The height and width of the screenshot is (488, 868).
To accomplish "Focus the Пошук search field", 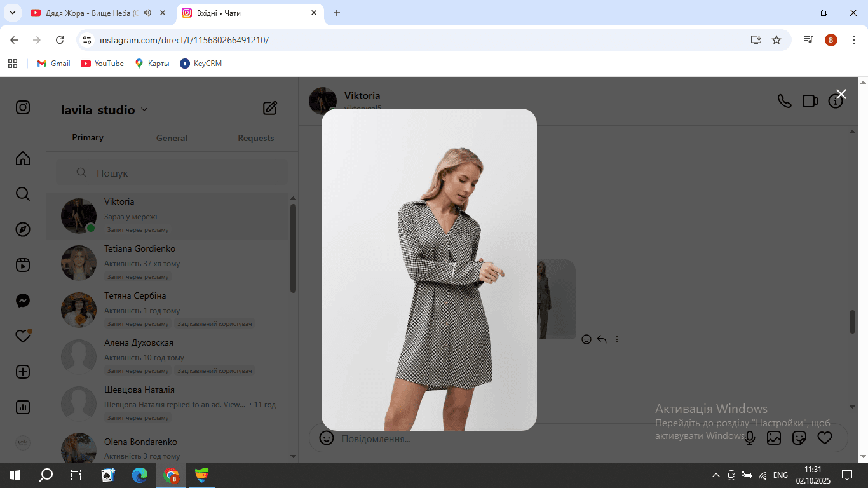I will (172, 173).
